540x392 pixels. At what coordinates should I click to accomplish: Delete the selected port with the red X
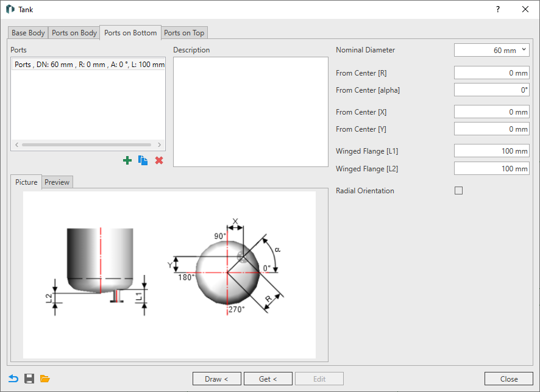158,160
